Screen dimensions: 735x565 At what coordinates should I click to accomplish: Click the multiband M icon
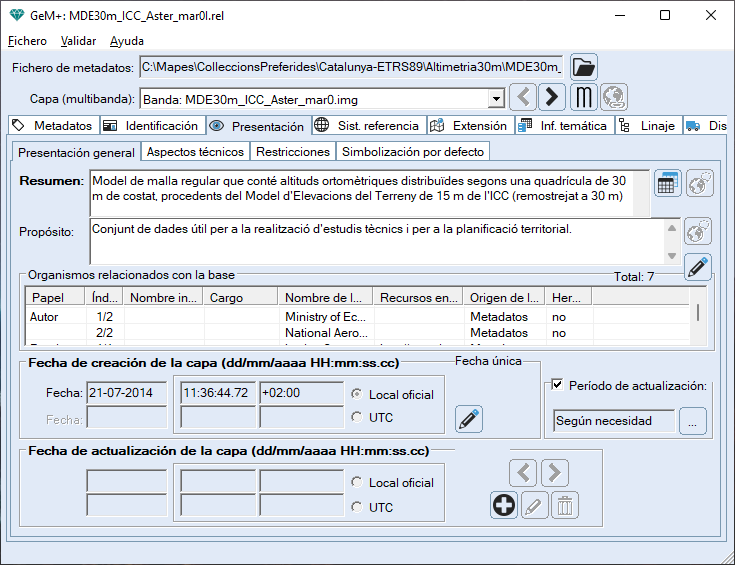tap(584, 98)
